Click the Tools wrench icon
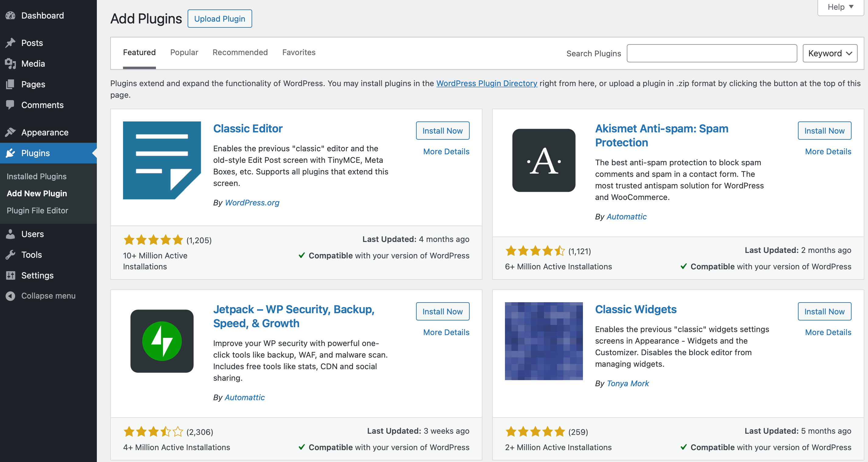The width and height of the screenshot is (868, 462). pyautogui.click(x=10, y=254)
